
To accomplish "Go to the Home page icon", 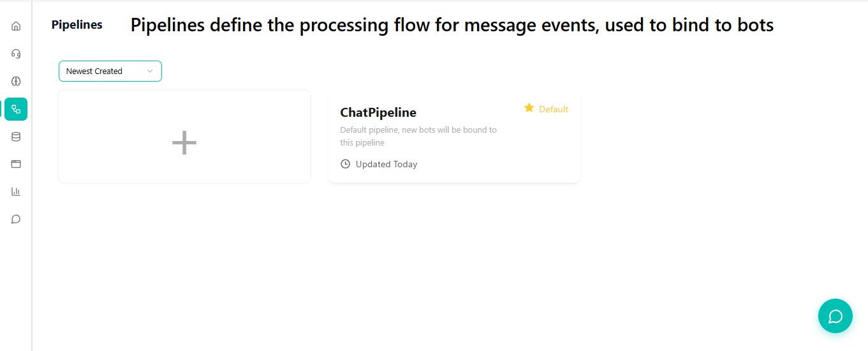I will (16, 26).
